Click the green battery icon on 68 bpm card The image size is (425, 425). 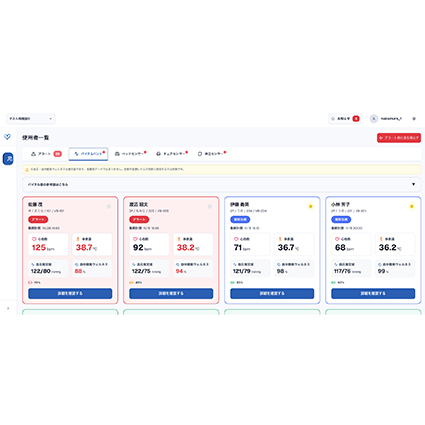point(333,282)
